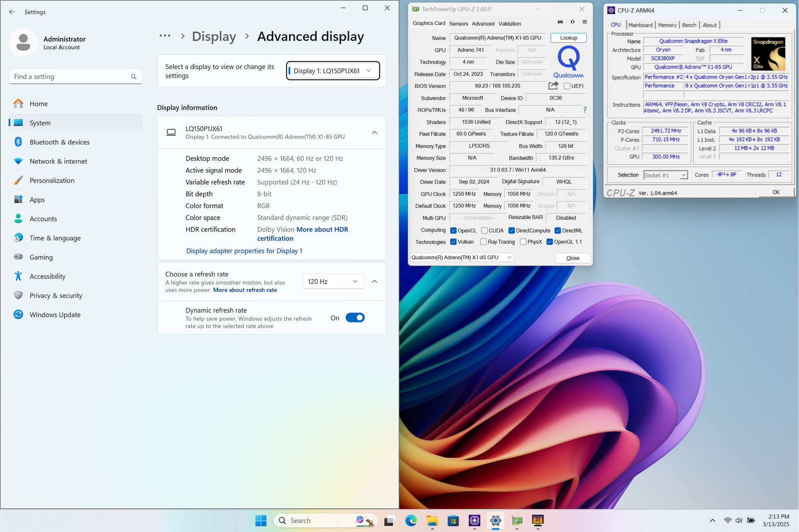The height and width of the screenshot is (532, 799).
Task: Check the UEFI checkbox in GPU-Z
Action: [x=567, y=86]
